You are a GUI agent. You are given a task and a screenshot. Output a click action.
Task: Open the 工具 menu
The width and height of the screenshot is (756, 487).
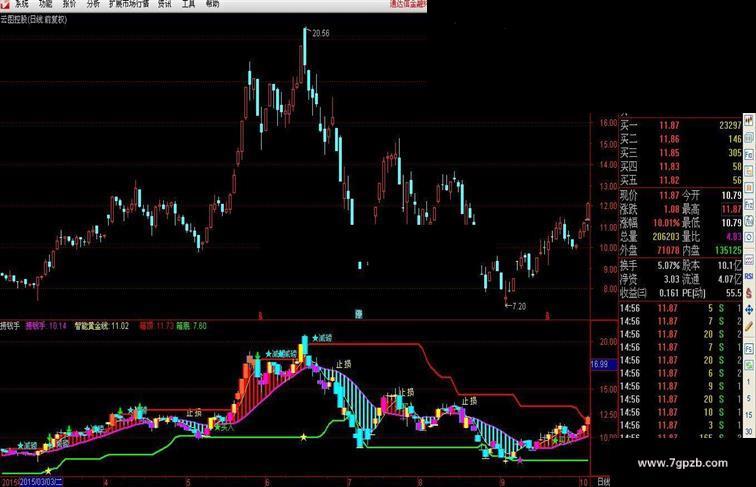click(x=189, y=4)
